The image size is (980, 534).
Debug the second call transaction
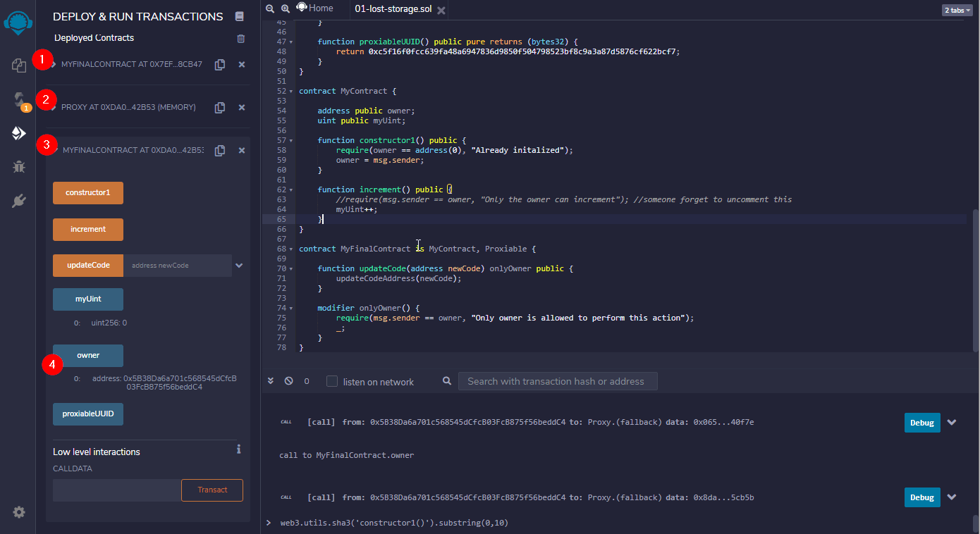point(922,497)
